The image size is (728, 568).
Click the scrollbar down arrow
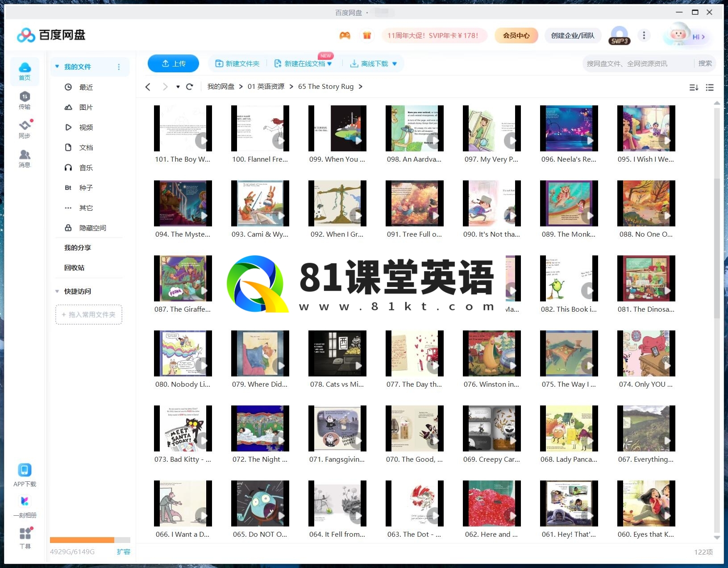(717, 538)
